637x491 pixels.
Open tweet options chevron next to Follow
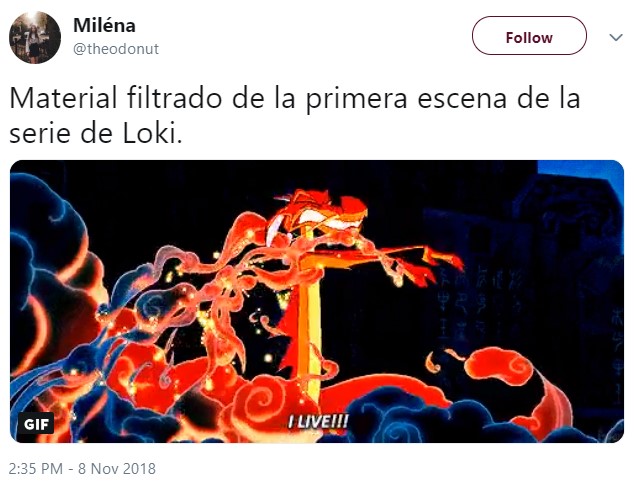click(x=616, y=37)
